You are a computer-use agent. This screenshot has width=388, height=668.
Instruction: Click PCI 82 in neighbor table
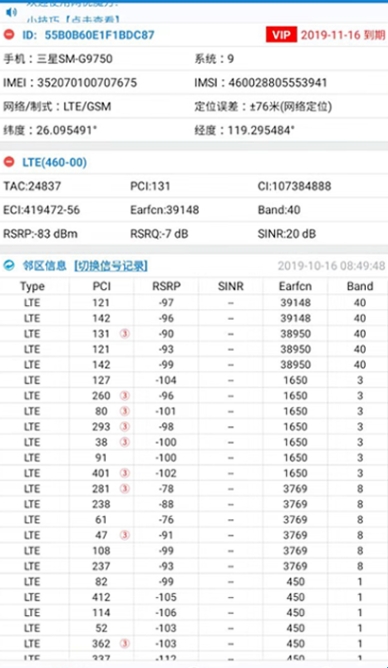(101, 582)
